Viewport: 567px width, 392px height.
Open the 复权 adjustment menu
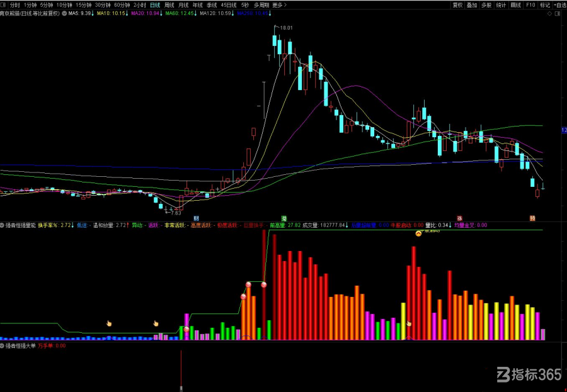coord(458,5)
